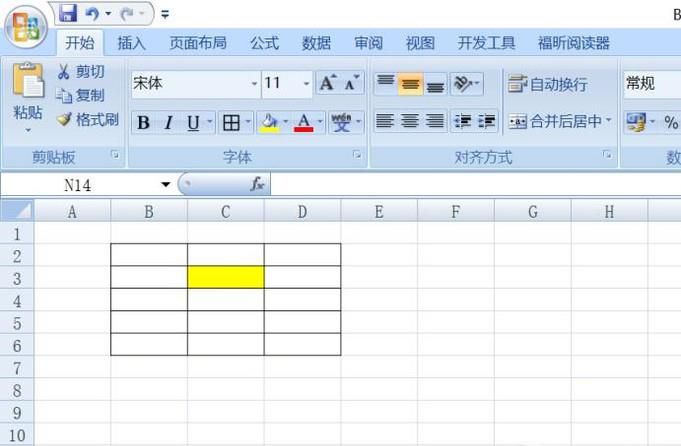
Task: Undo the last action
Action: (x=93, y=14)
